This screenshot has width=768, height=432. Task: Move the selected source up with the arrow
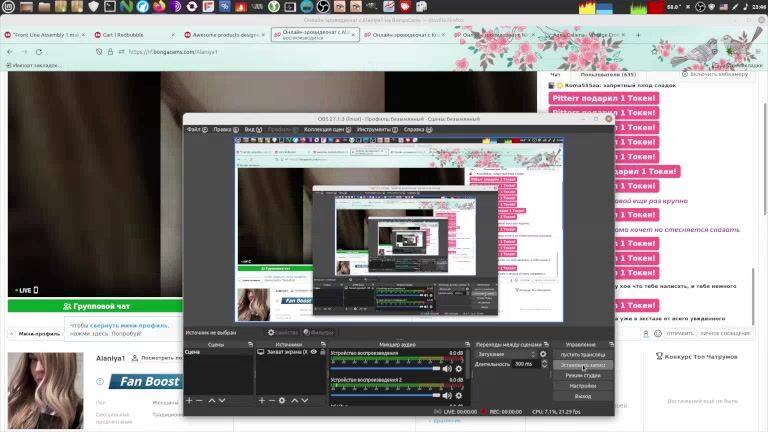pyautogui.click(x=294, y=400)
